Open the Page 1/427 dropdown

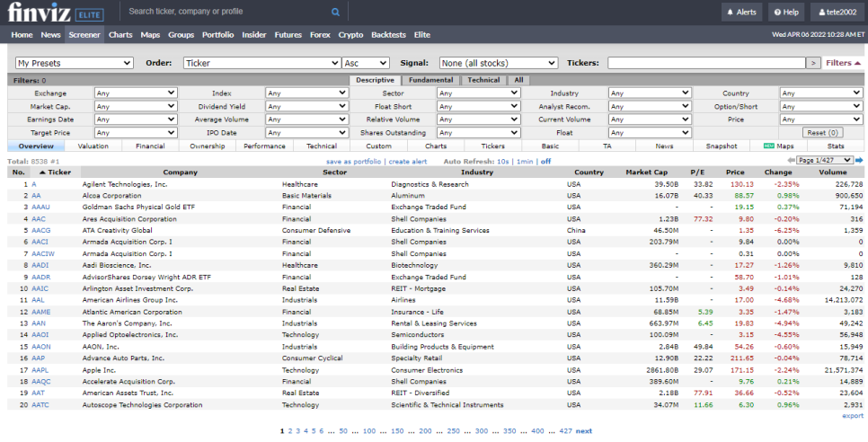825,161
